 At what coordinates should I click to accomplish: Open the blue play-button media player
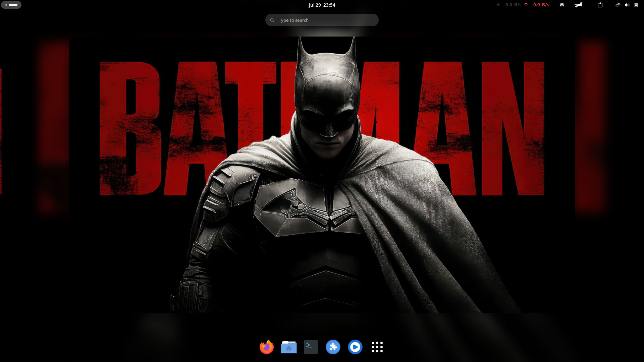pos(355,347)
